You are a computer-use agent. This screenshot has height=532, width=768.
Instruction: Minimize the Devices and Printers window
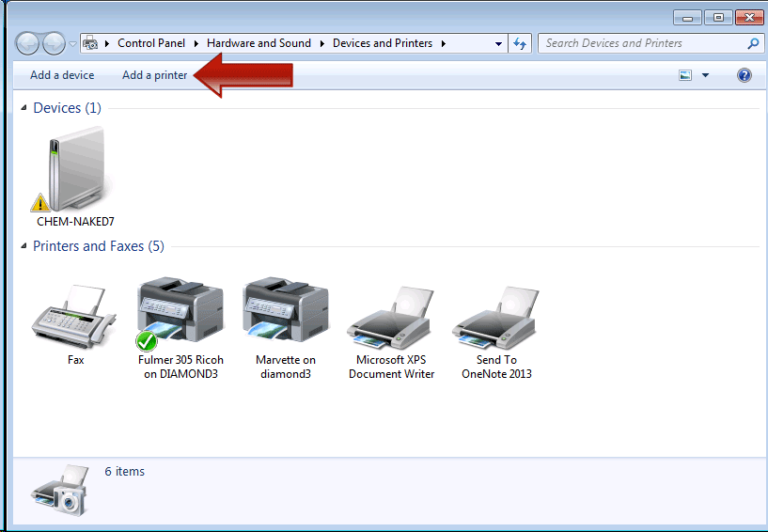pyautogui.click(x=688, y=18)
